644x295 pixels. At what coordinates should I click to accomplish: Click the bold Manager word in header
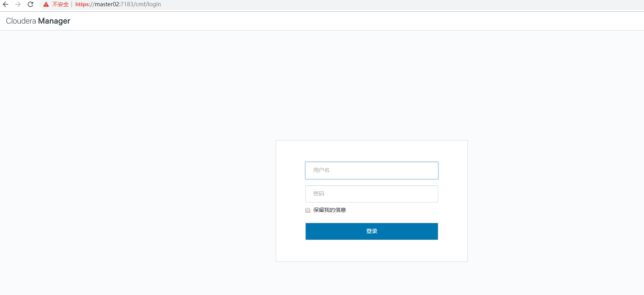[x=54, y=21]
